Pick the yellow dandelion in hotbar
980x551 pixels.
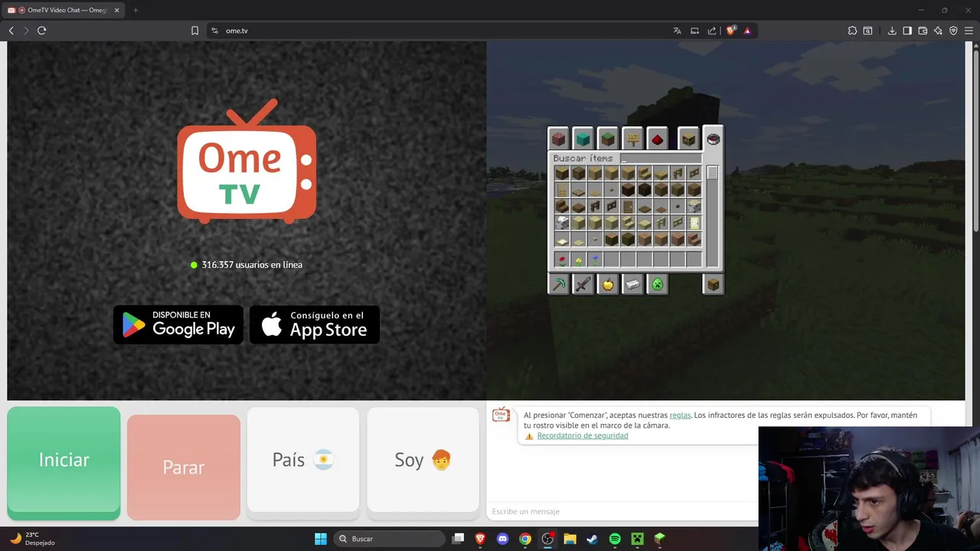[x=579, y=261]
